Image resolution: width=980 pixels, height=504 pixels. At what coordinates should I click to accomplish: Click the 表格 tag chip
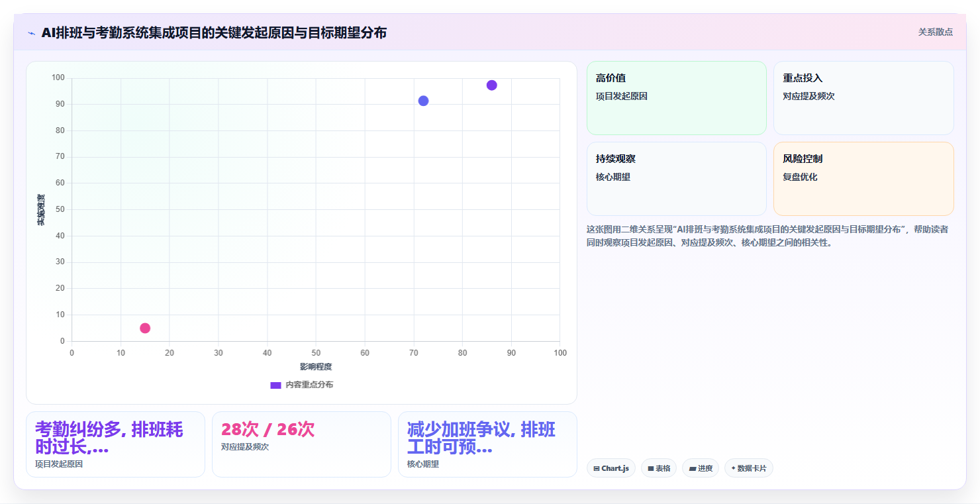click(x=659, y=468)
